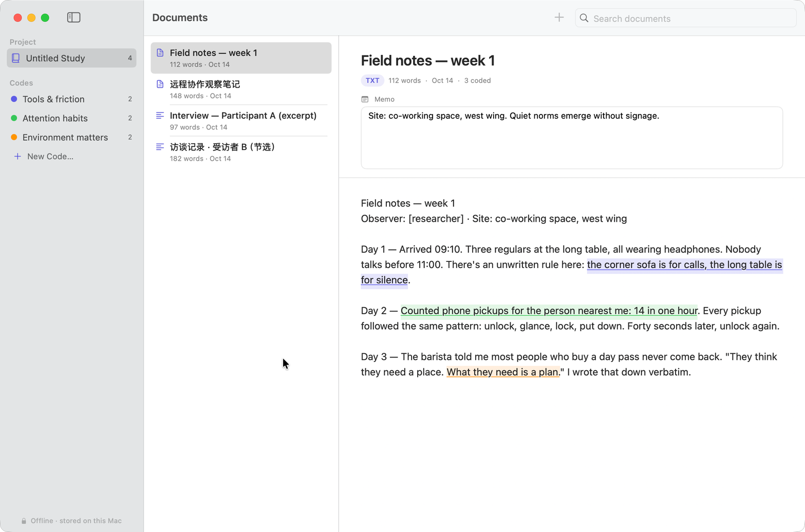Click the TXT file type badge
This screenshot has height=532, width=805.
tap(372, 81)
